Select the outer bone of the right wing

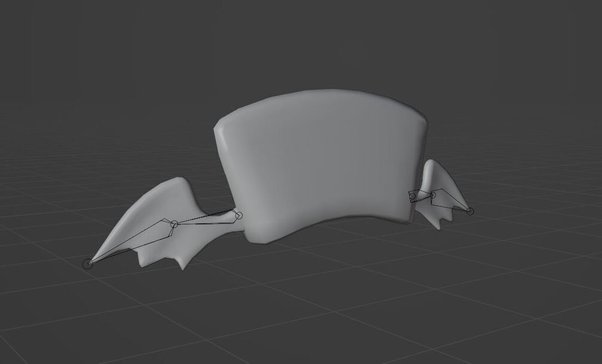(x=449, y=199)
